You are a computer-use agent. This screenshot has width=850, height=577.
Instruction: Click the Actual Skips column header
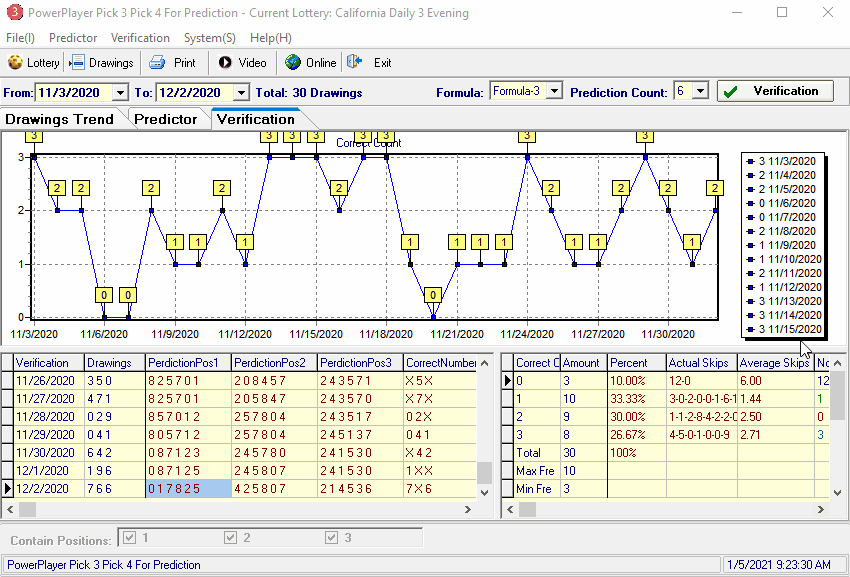[701, 363]
